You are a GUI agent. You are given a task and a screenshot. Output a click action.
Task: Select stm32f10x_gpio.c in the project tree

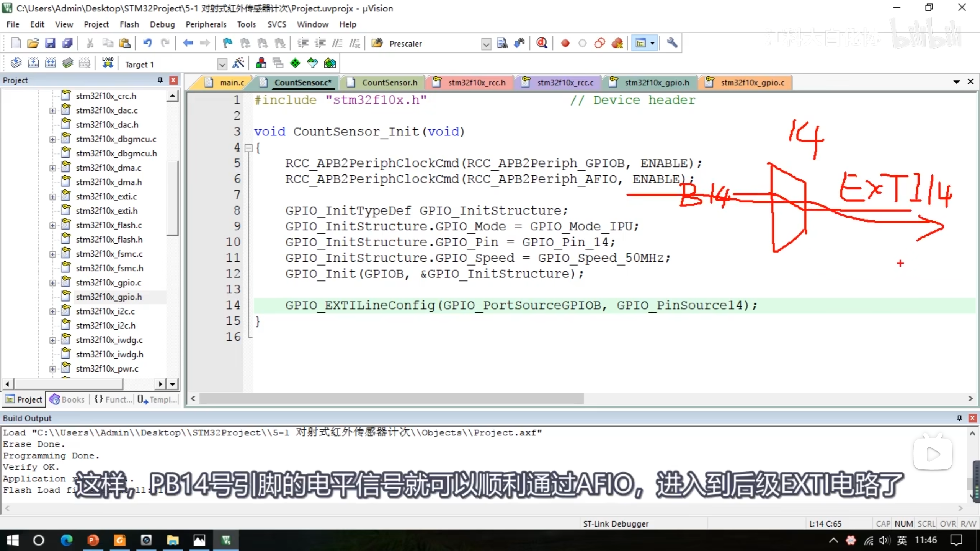pos(108,283)
